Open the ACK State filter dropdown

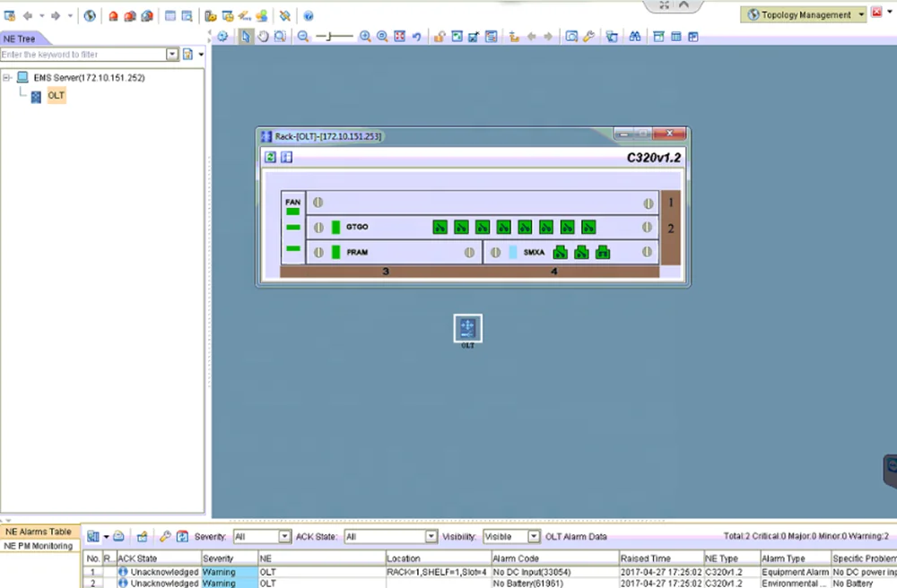pos(431,537)
